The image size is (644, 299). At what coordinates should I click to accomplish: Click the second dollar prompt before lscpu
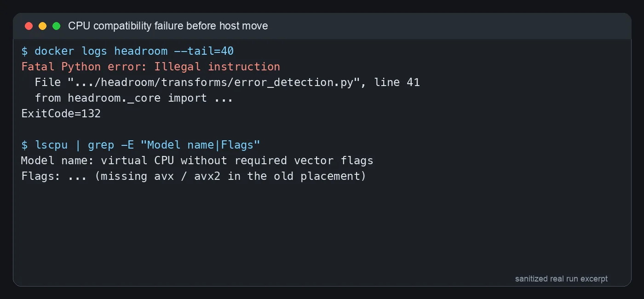24,145
